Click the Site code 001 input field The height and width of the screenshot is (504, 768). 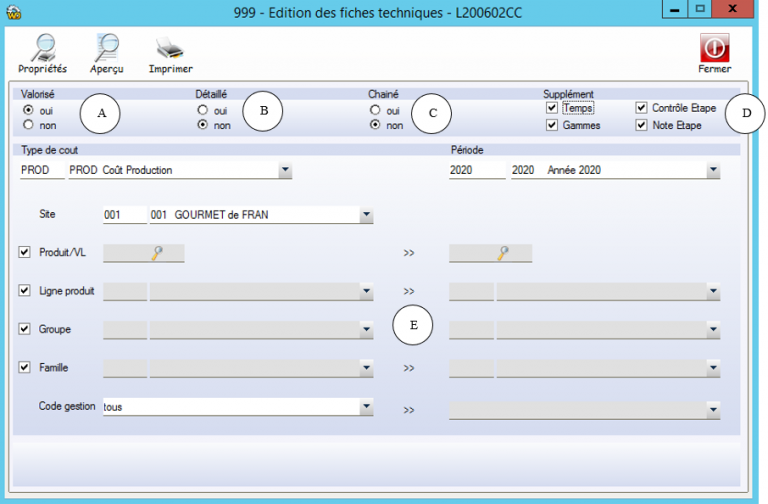(124, 215)
